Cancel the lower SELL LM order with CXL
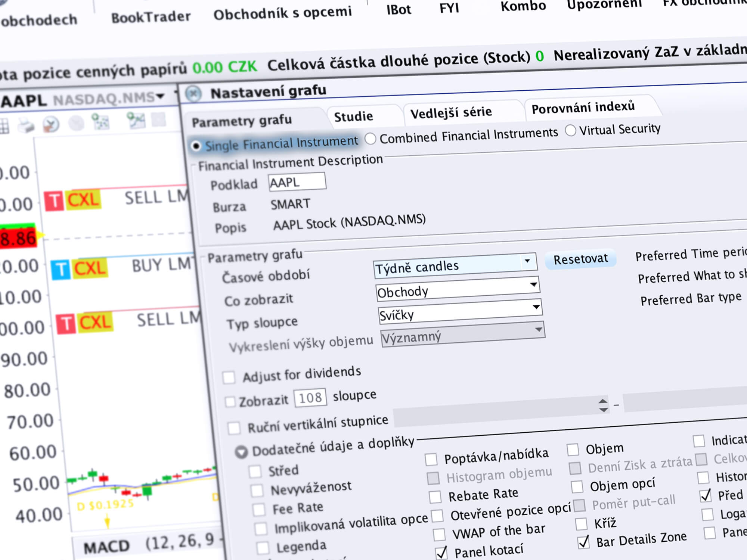 pyautogui.click(x=96, y=323)
